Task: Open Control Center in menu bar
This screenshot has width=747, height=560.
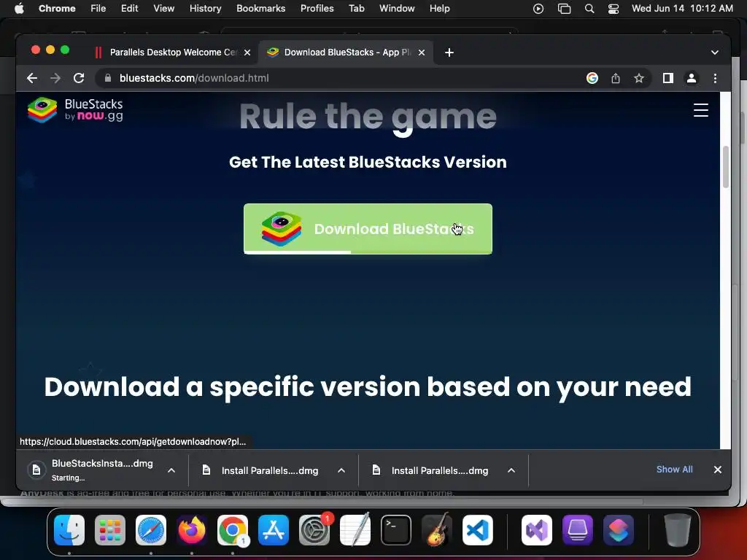Action: point(613,9)
